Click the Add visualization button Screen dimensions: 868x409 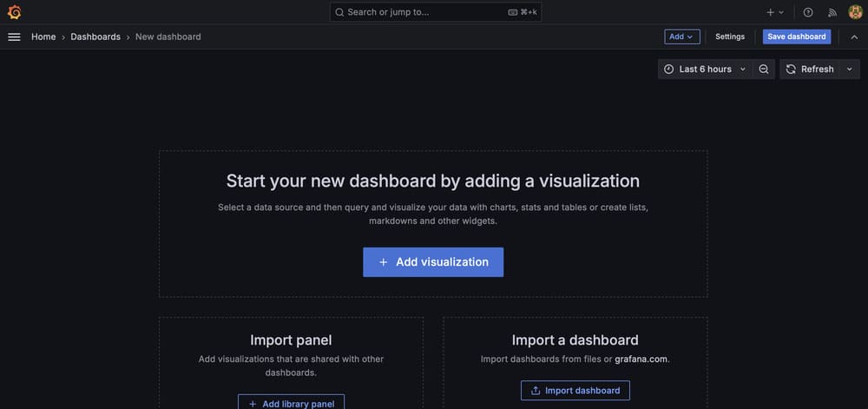(433, 261)
